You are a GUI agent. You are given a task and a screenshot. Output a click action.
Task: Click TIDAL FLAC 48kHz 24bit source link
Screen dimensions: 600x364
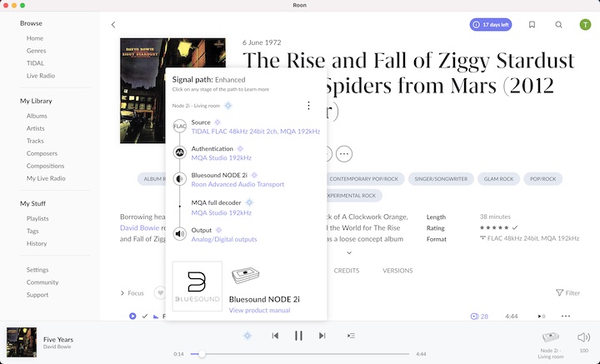coord(256,132)
